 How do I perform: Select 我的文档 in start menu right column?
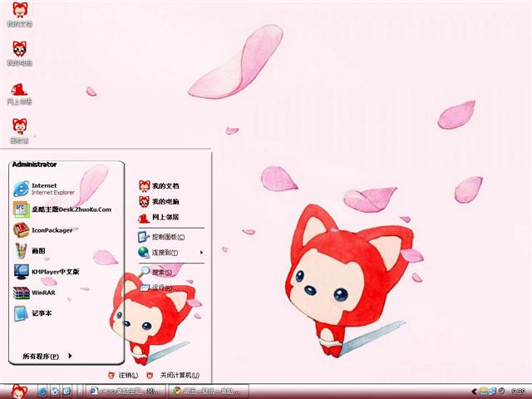click(159, 185)
